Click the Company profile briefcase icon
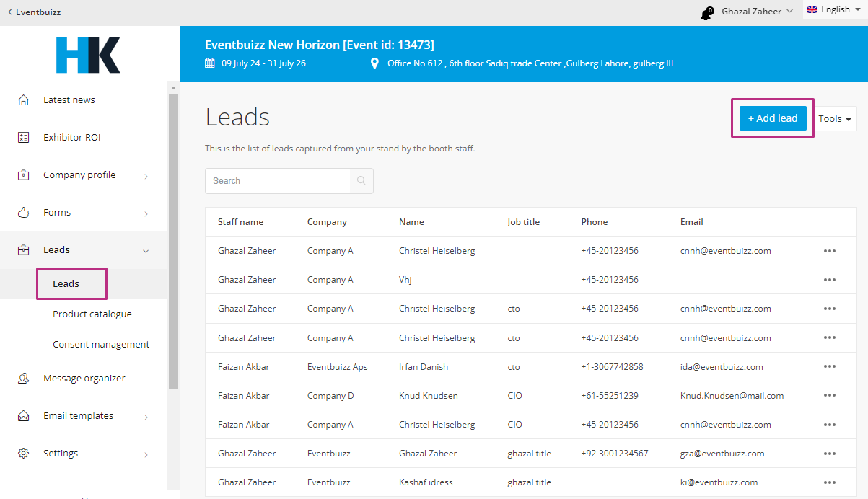The image size is (868, 499). 24,175
